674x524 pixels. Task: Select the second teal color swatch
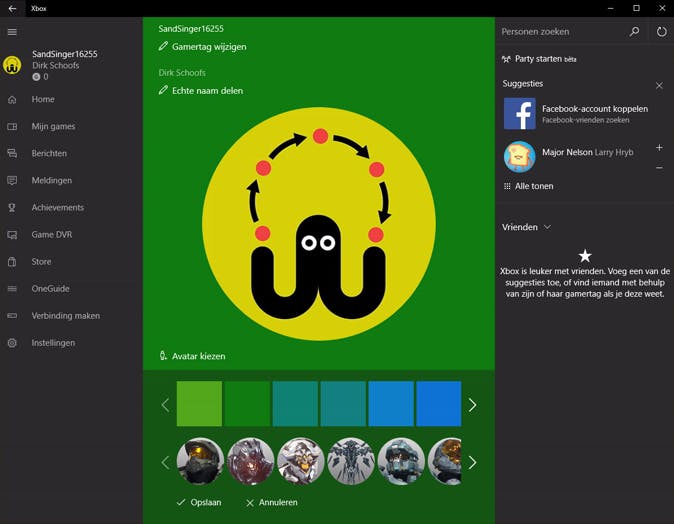pos(343,404)
